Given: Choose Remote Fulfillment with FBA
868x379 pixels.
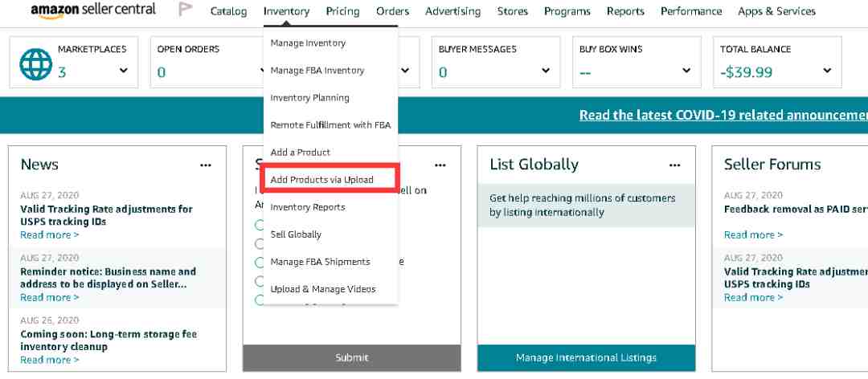Looking at the screenshot, I should coord(330,125).
